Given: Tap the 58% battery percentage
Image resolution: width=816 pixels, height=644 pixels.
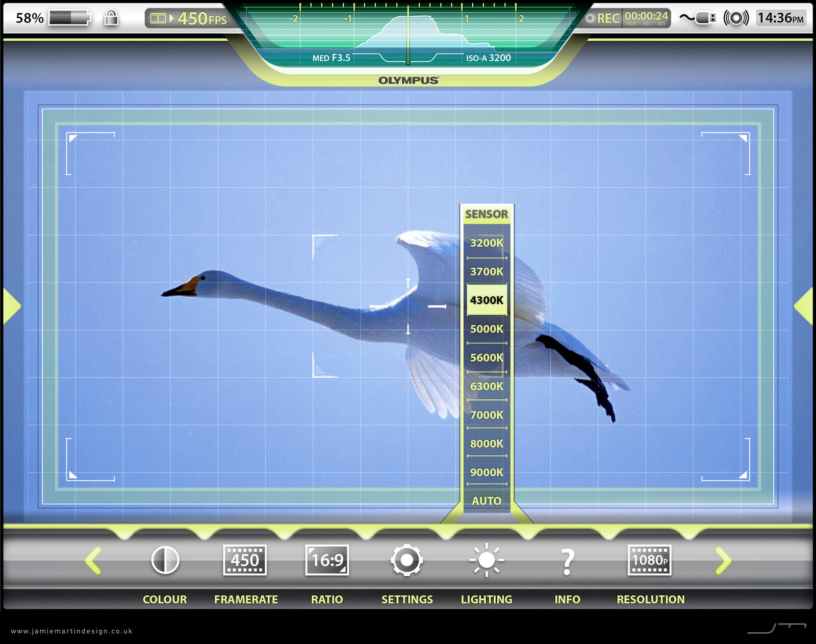Looking at the screenshot, I should point(30,18).
